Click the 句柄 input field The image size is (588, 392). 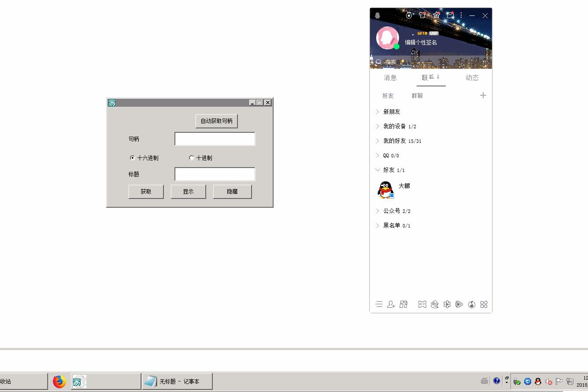(214, 138)
